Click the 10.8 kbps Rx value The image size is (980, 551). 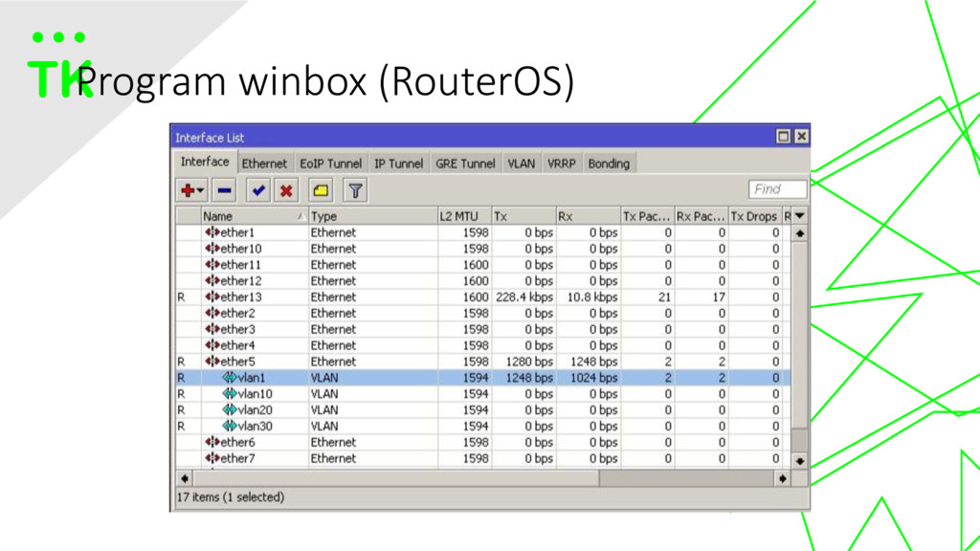(x=591, y=298)
